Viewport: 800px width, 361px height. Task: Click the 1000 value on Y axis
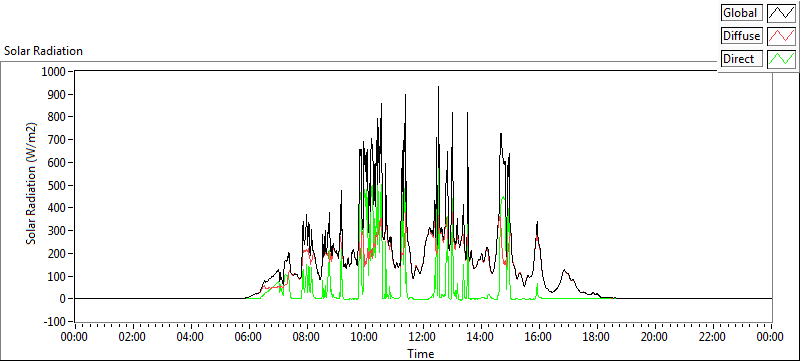point(53,72)
